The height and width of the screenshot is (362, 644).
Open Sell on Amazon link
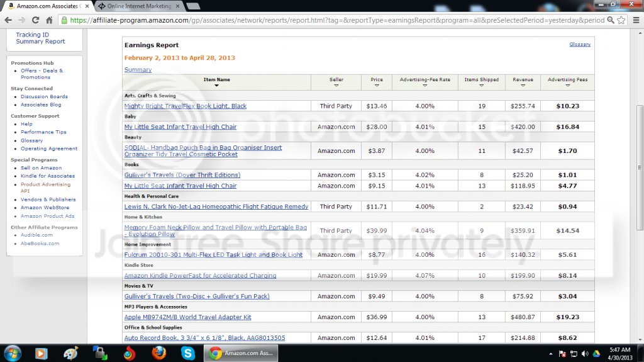click(x=41, y=168)
